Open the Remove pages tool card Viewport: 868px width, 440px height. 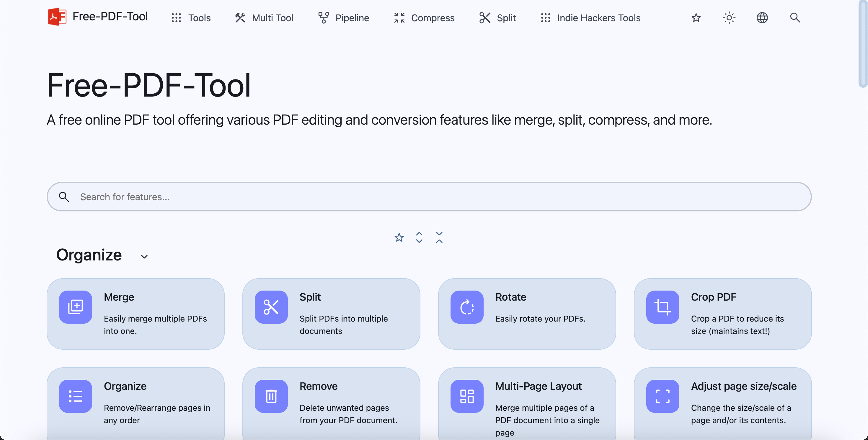(331, 404)
